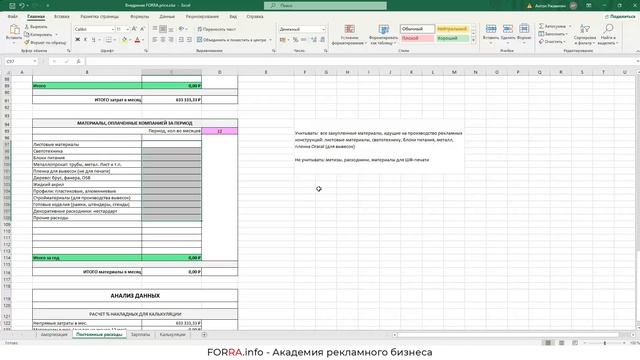
Task: Toggle Bold formatting
Action: coord(78,40)
